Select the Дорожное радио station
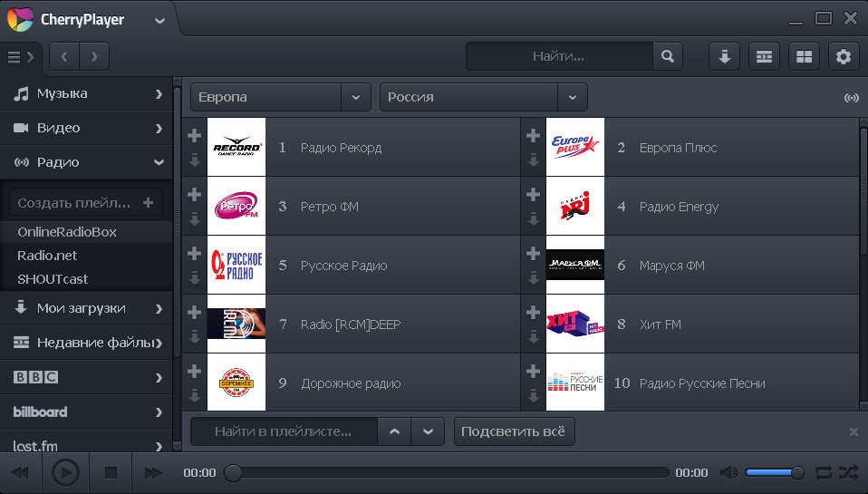 coord(351,383)
